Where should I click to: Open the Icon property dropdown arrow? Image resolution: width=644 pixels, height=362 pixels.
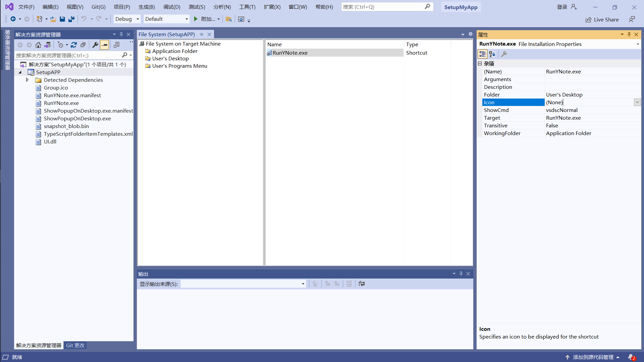pyautogui.click(x=637, y=102)
